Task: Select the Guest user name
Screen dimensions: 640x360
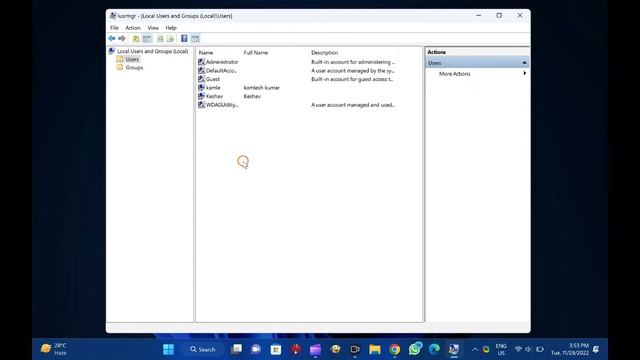Action: point(213,79)
